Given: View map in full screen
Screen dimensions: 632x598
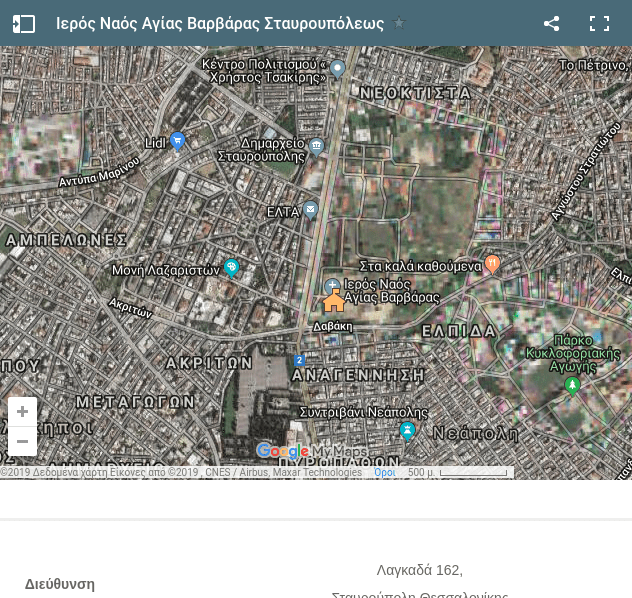Looking at the screenshot, I should pos(599,24).
